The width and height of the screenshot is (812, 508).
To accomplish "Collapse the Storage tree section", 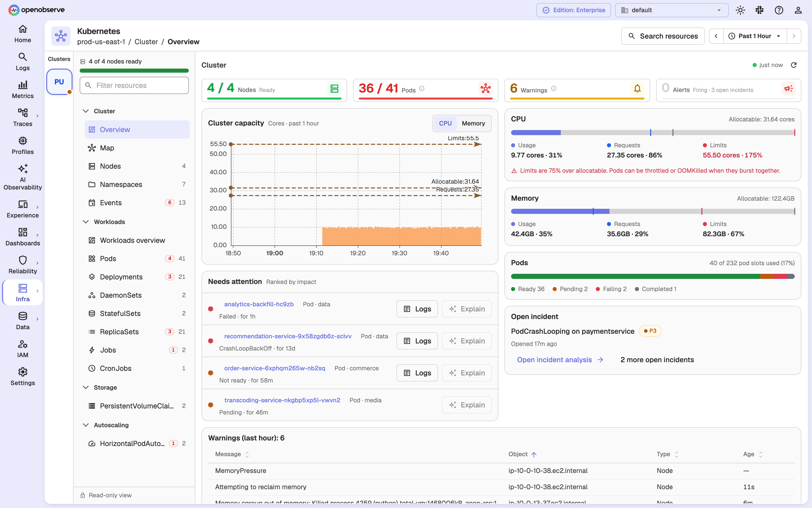I will [x=86, y=387].
